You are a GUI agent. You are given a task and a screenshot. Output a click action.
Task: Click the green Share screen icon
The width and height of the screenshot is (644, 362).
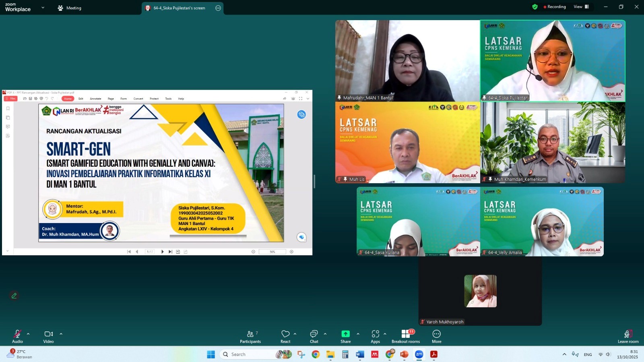coord(345,334)
